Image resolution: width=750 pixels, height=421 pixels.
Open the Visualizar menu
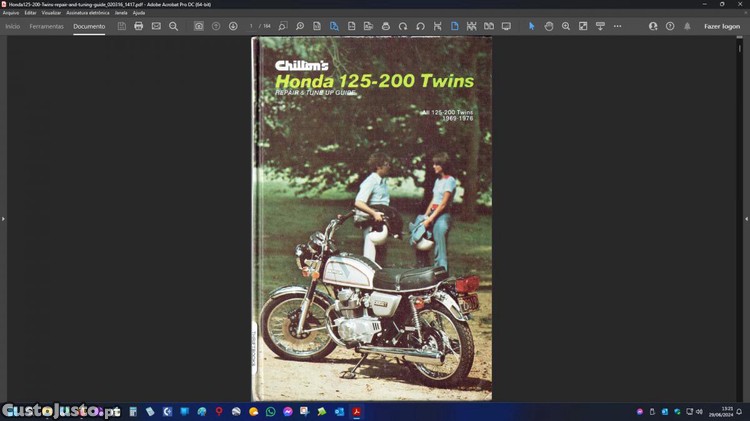pyautogui.click(x=51, y=12)
